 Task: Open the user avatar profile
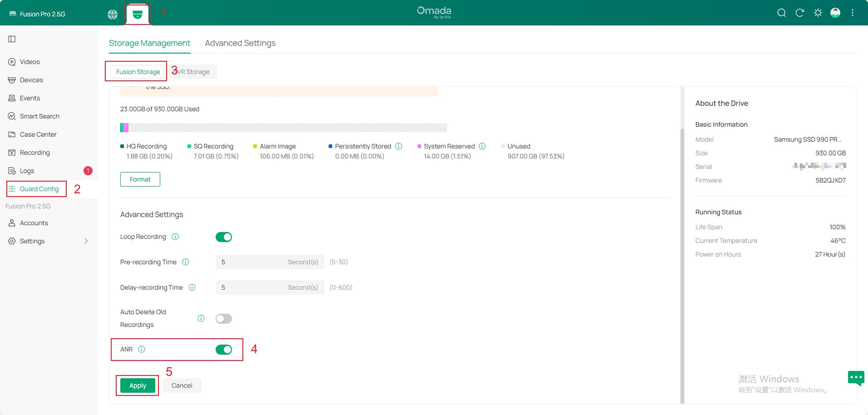coord(835,13)
